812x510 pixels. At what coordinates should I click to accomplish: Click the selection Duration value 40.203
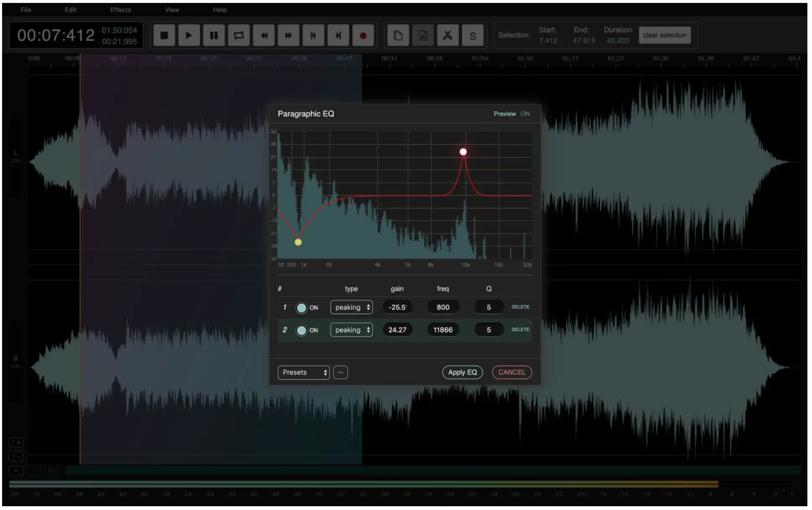(617, 41)
